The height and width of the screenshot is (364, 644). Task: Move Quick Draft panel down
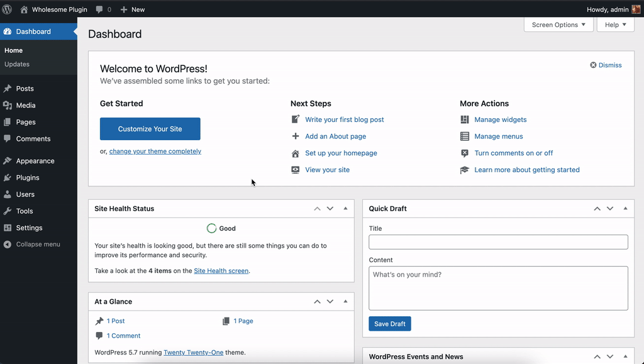(610, 209)
